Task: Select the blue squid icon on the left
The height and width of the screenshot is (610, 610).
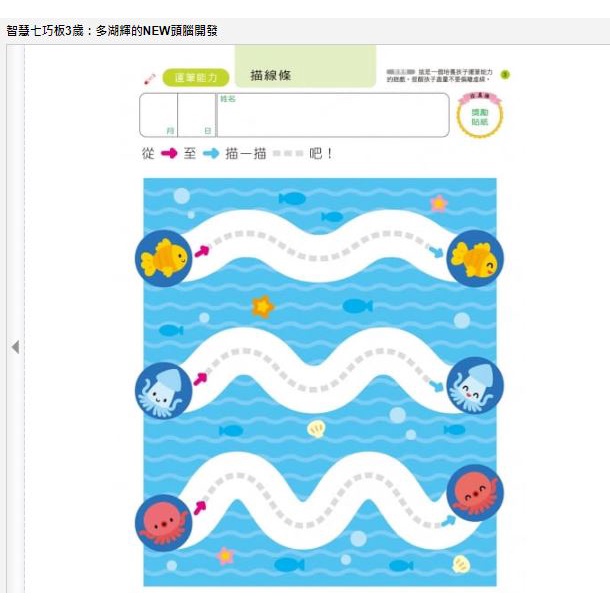Action: 164,390
